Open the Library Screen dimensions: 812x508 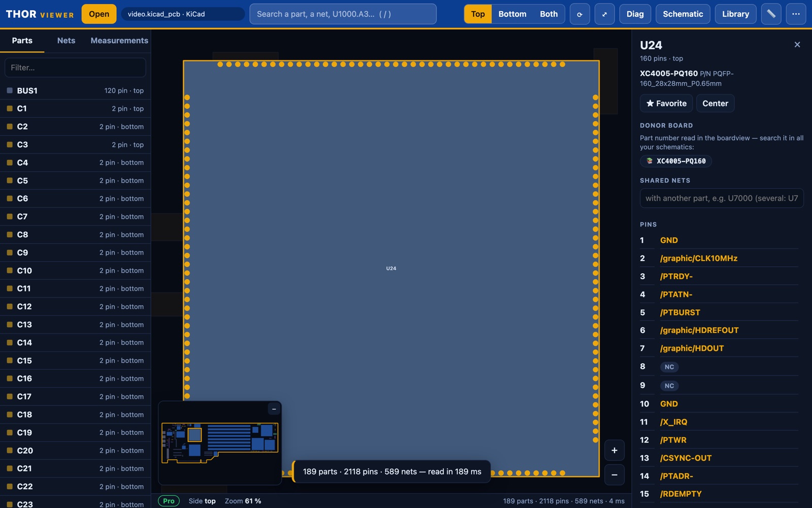[x=735, y=14]
